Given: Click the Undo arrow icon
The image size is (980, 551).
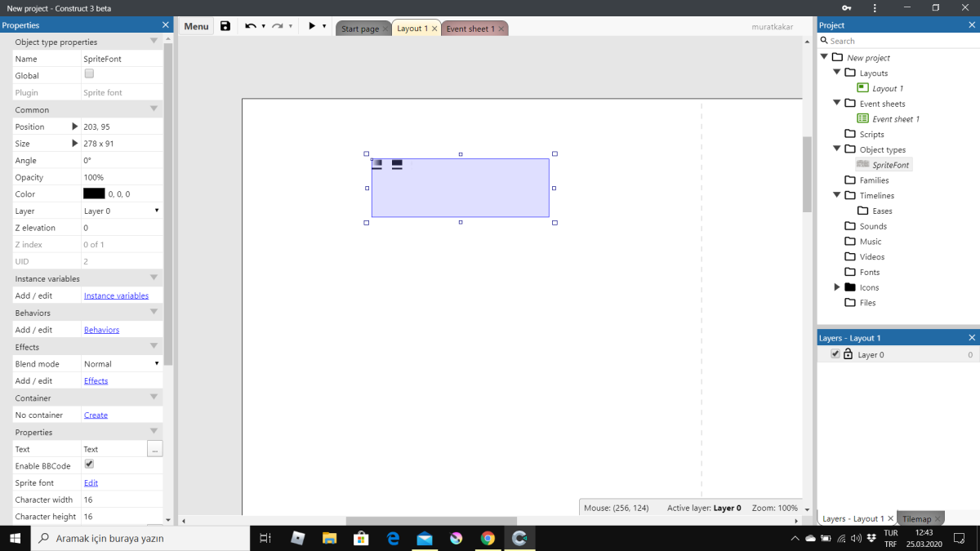Looking at the screenshot, I should click(252, 25).
